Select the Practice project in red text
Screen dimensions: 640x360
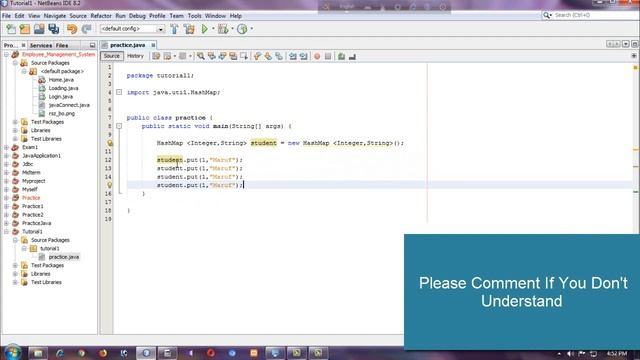pyautogui.click(x=31, y=198)
